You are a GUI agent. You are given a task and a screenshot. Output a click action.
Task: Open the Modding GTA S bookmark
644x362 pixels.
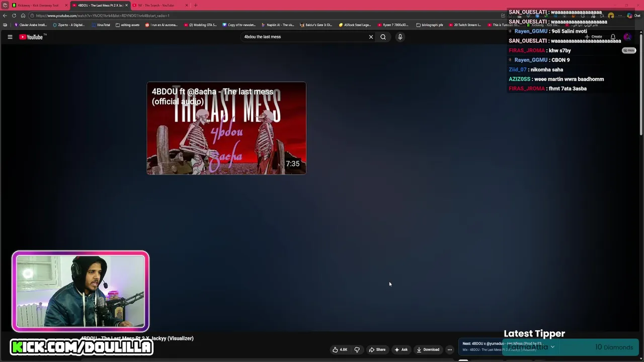click(x=200, y=25)
